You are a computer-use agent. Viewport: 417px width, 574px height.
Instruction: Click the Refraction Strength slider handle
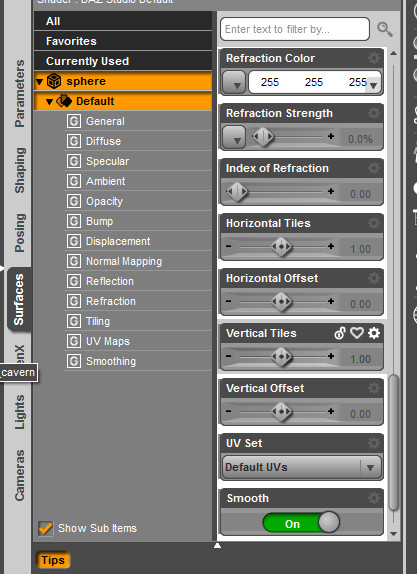[263, 137]
